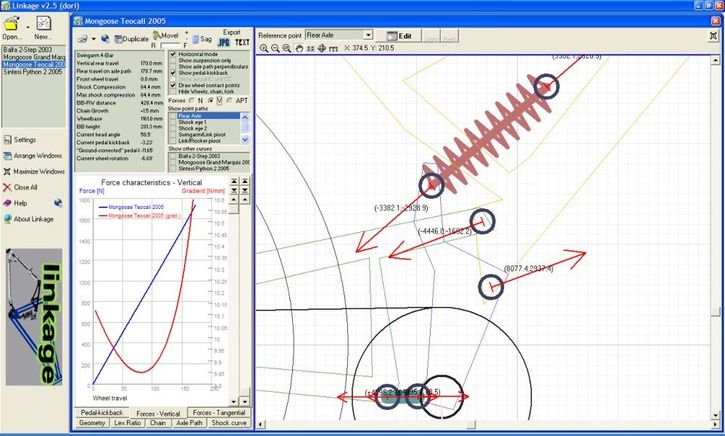This screenshot has width=725, height=436.
Task: Click the globe icon next to Duplicate
Action: pos(105,39)
